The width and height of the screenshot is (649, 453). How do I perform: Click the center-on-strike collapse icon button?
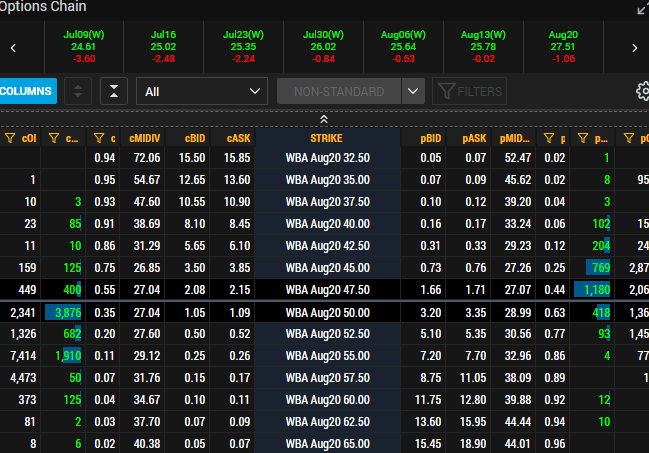point(114,91)
